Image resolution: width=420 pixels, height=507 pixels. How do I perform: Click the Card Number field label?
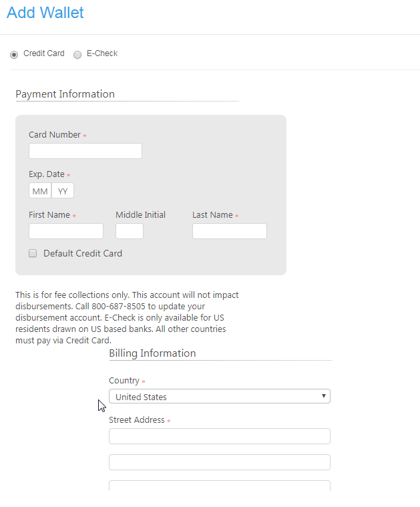point(55,135)
